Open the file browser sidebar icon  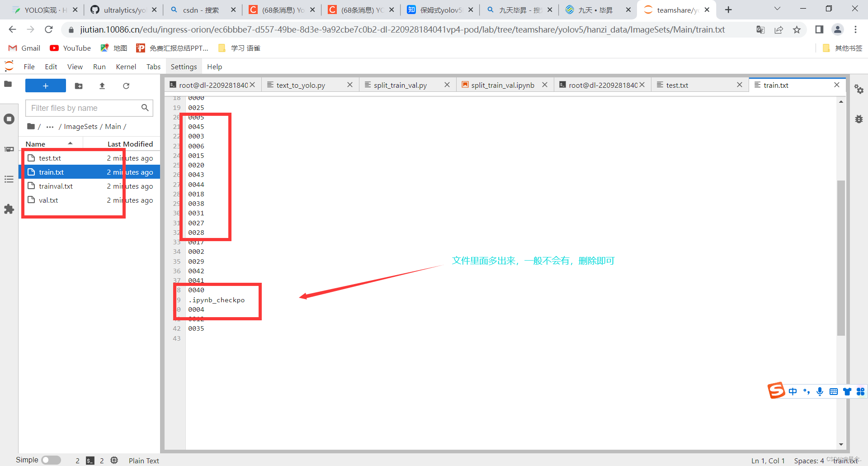(8, 84)
